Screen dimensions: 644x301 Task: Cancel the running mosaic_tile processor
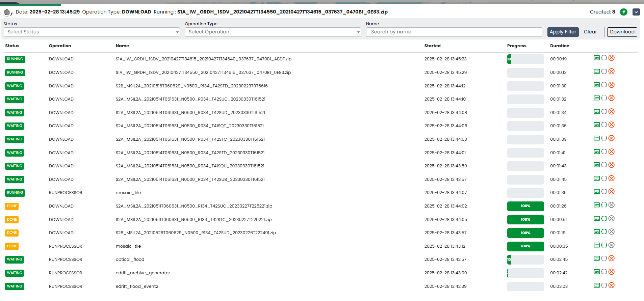612,192
